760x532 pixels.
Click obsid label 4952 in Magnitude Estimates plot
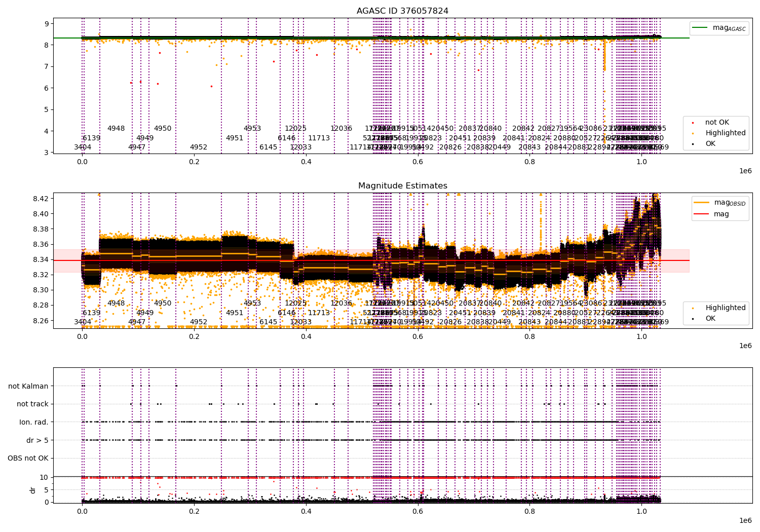pos(199,322)
